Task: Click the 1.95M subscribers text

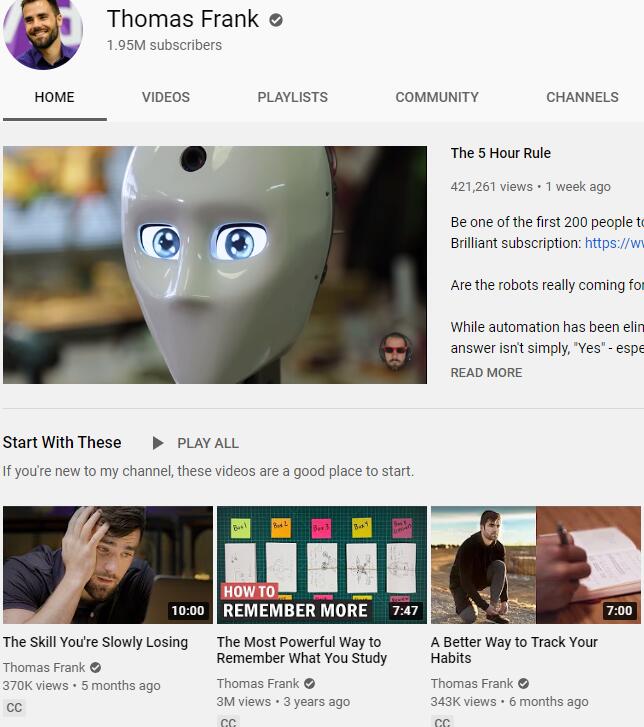Action: tap(164, 45)
